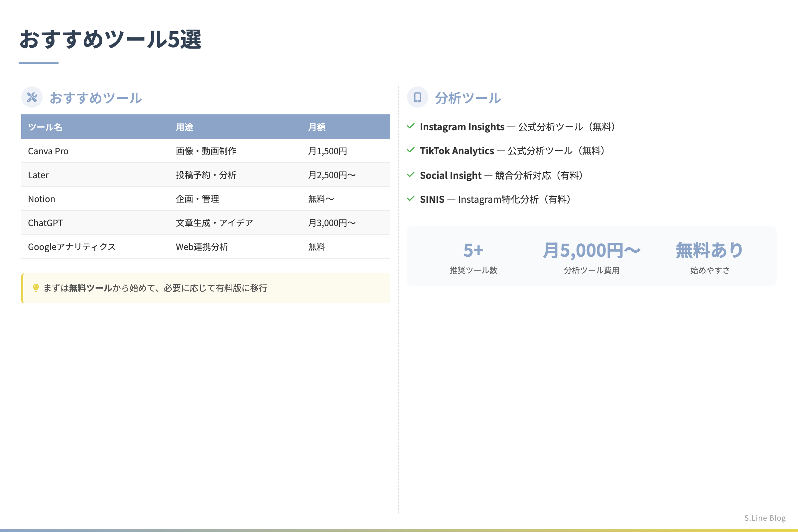Click the checkmark next to SINIS
This screenshot has width=798, height=532.
click(411, 199)
